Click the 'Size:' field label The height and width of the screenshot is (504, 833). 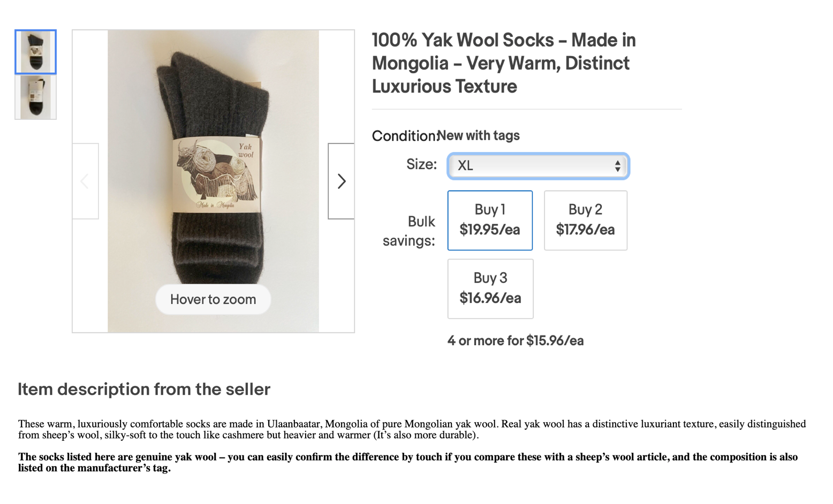(x=421, y=164)
